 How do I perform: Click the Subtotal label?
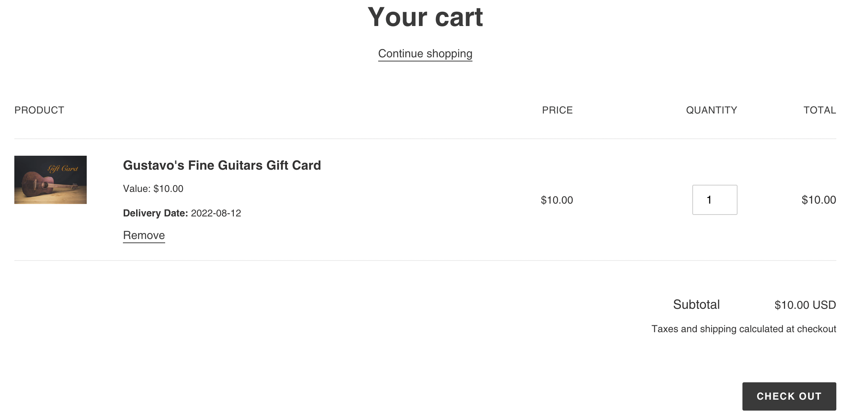pyautogui.click(x=696, y=305)
